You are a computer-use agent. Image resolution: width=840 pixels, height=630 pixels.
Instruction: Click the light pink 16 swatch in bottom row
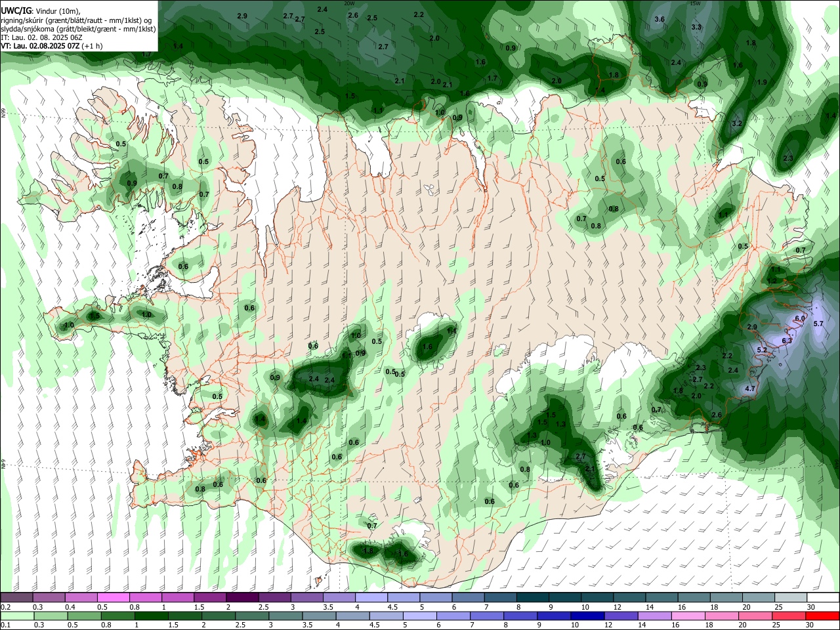point(688,616)
